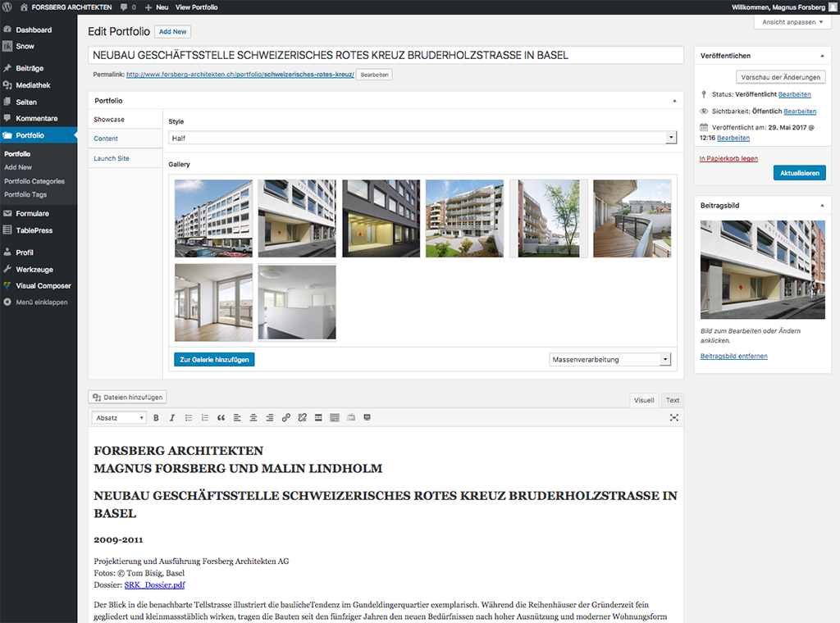Open the Massenverarbeitung dropdown

point(609,360)
